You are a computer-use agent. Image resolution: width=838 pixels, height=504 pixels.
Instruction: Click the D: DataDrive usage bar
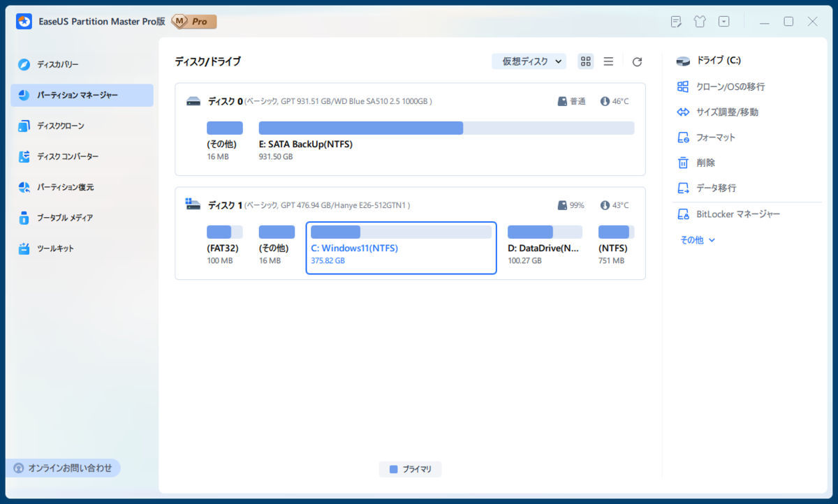tap(545, 232)
